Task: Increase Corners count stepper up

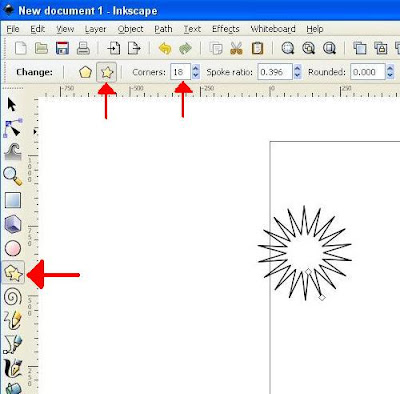Action: click(x=196, y=68)
